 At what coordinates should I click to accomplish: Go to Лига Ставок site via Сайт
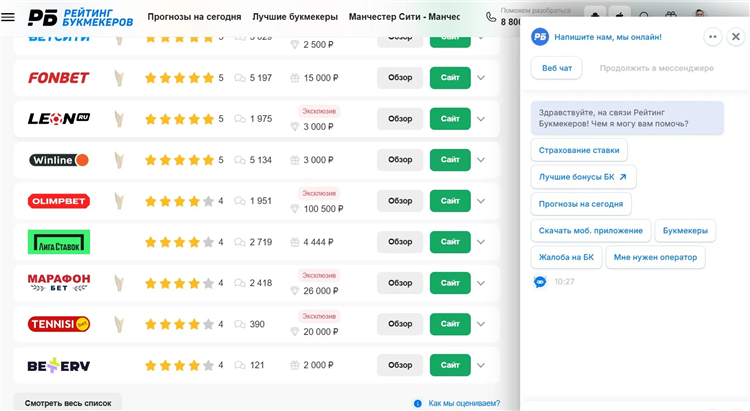(450, 242)
